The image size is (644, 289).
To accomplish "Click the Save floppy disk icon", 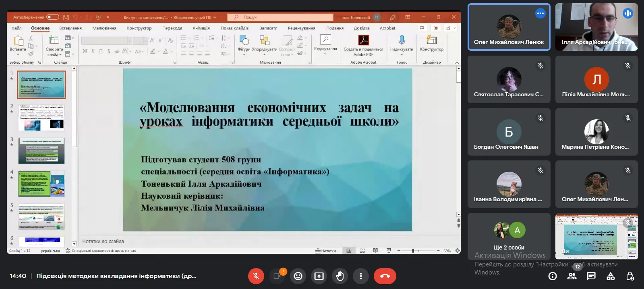I will coord(66,17).
